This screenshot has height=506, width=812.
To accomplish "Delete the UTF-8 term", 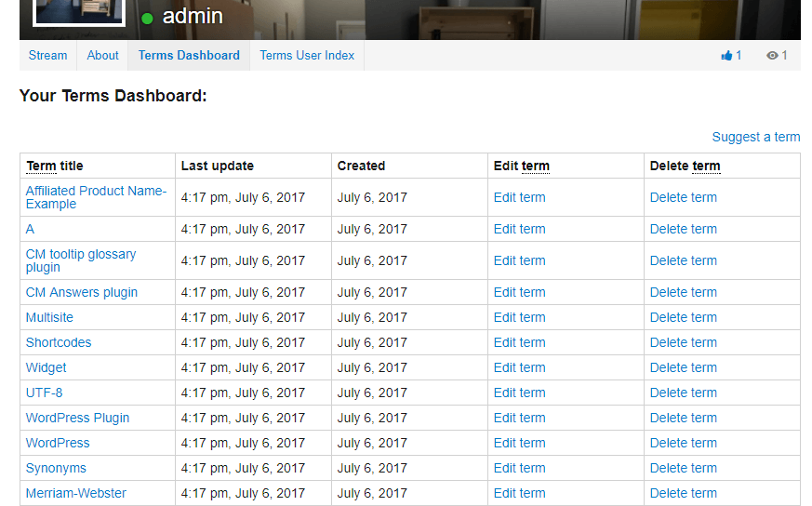I will tap(683, 393).
